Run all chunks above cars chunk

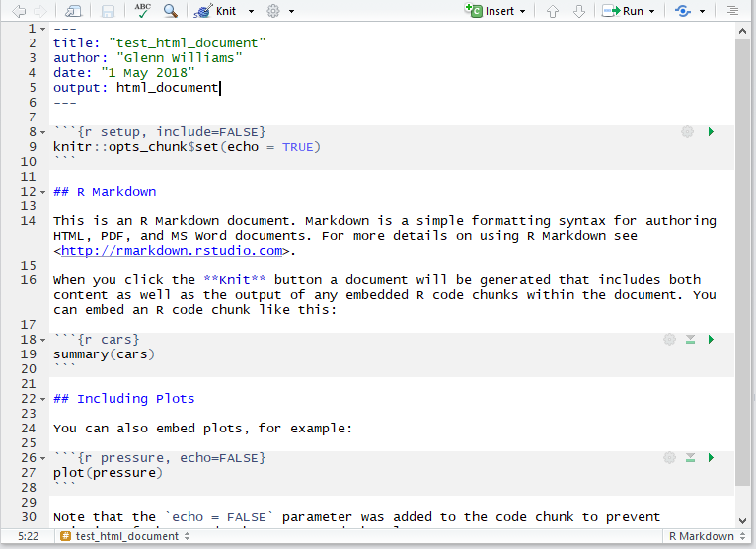(691, 339)
